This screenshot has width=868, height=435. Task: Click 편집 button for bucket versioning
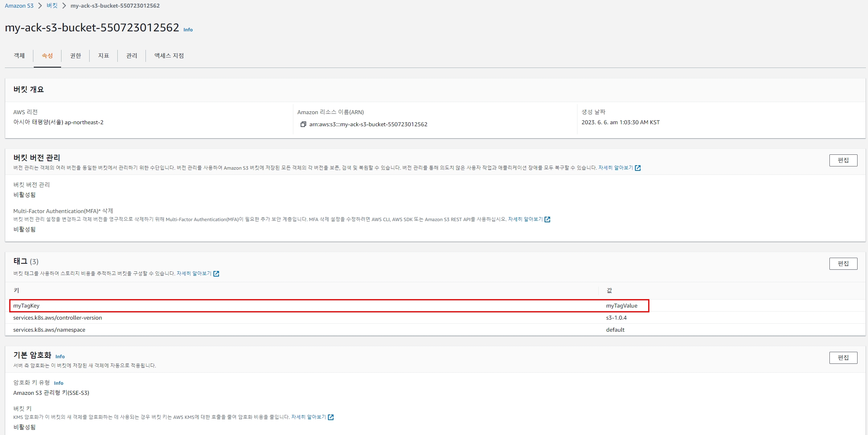(x=843, y=160)
